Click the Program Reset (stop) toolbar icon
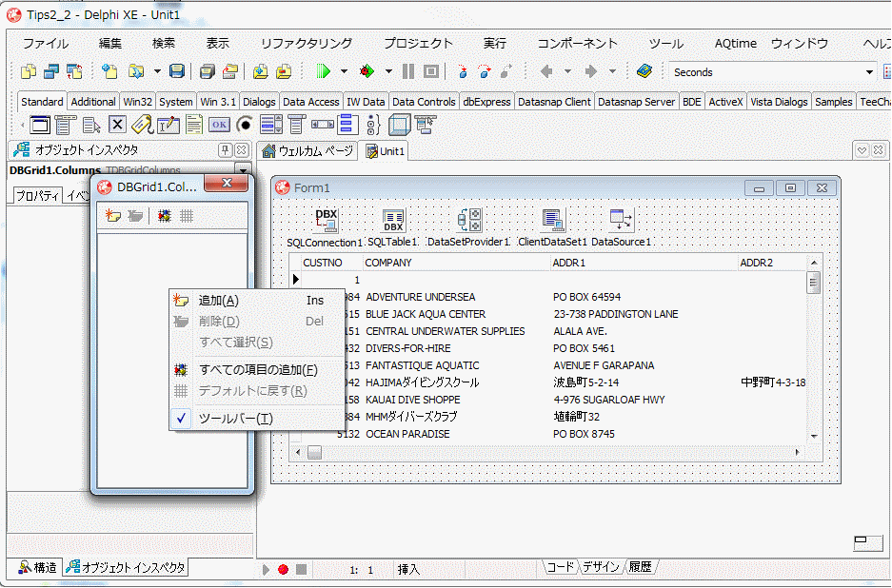This screenshot has width=892, height=588. coord(431,71)
